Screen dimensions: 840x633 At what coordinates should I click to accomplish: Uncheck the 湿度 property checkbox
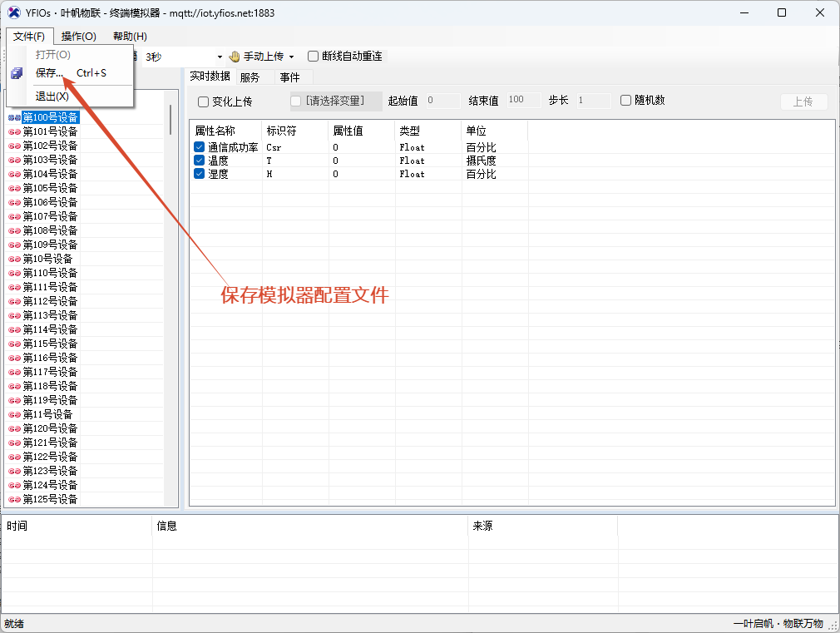[198, 174]
